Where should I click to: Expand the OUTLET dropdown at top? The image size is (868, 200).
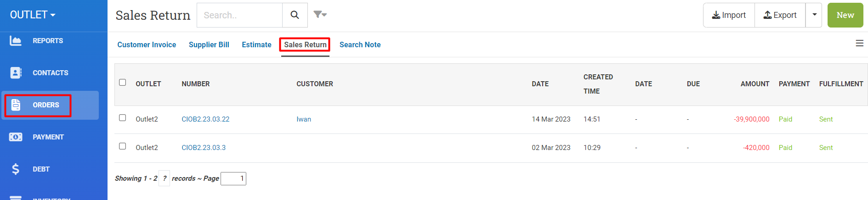tap(33, 15)
